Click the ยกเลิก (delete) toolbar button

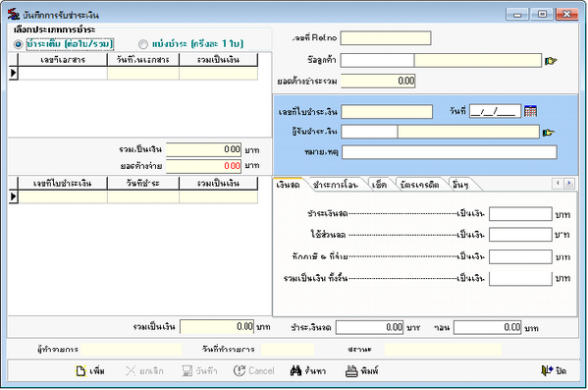click(x=144, y=371)
